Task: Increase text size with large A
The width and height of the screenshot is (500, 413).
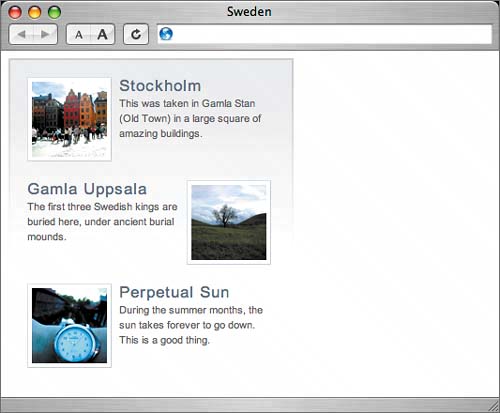Action: point(103,34)
